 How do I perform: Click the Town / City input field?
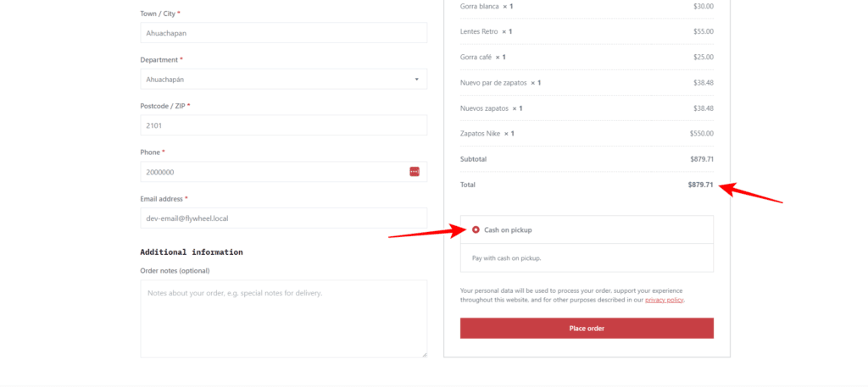coord(283,33)
